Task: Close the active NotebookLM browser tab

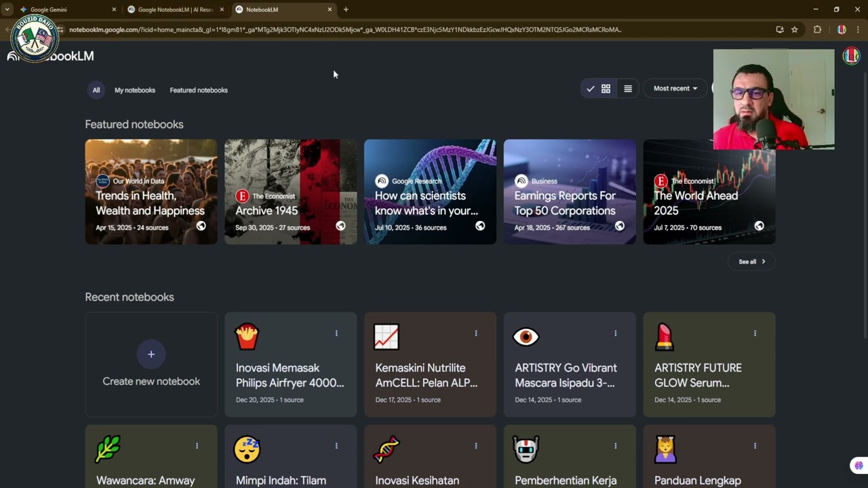Action: coord(330,9)
